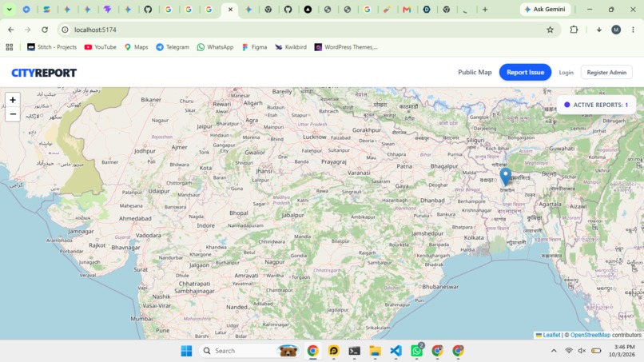Screen dimensions: 644x362
Task: Open the WhatsApp bookmark
Action: pyautogui.click(x=215, y=47)
